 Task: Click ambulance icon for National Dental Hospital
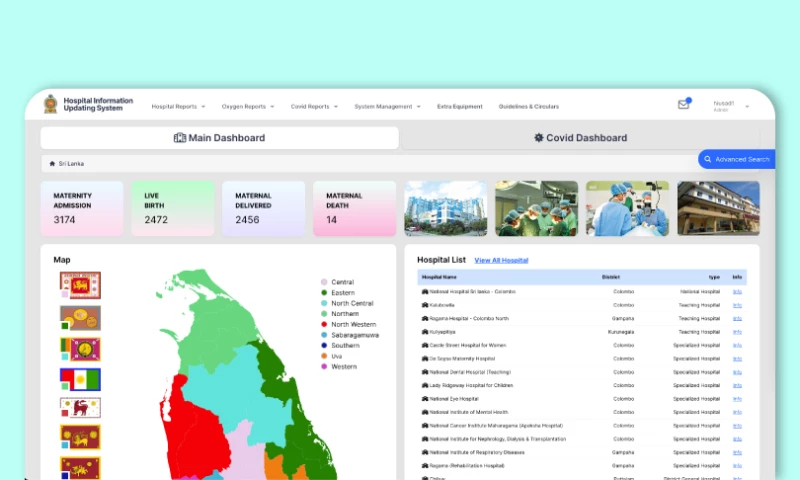click(x=424, y=372)
